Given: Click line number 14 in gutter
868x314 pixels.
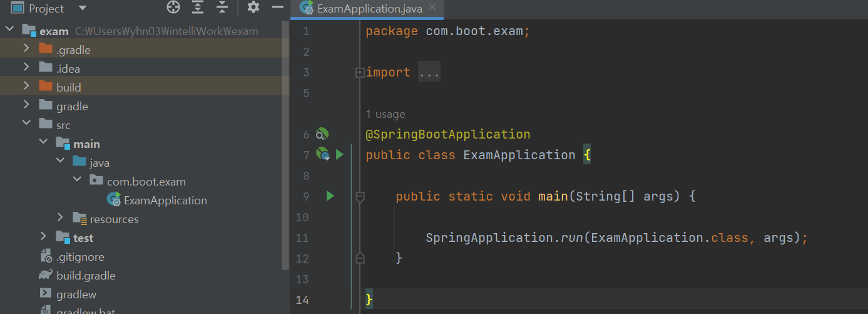Looking at the screenshot, I should (302, 300).
